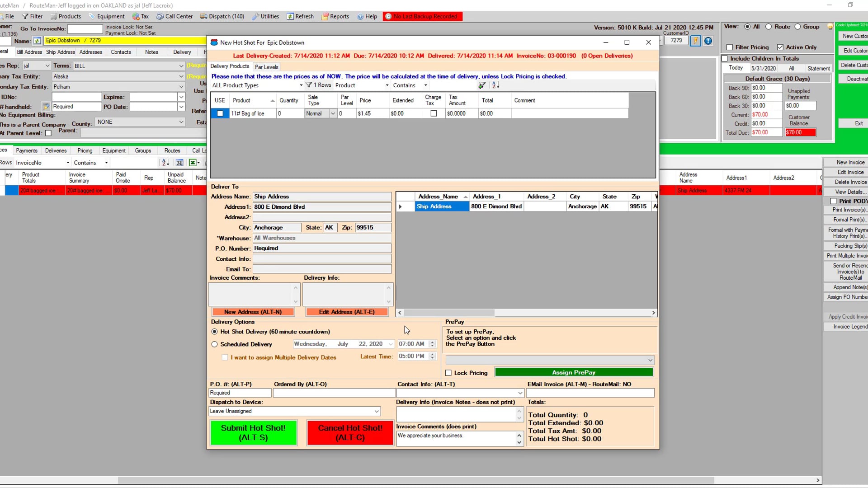Open the scheduled delivery date picker dropdown
The image size is (868, 488).
click(391, 344)
